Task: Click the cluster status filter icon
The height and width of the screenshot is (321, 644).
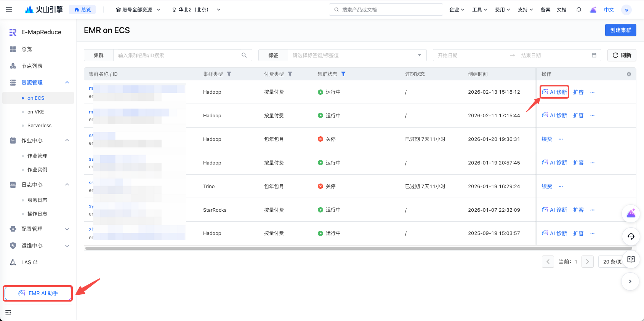Action: [343, 74]
